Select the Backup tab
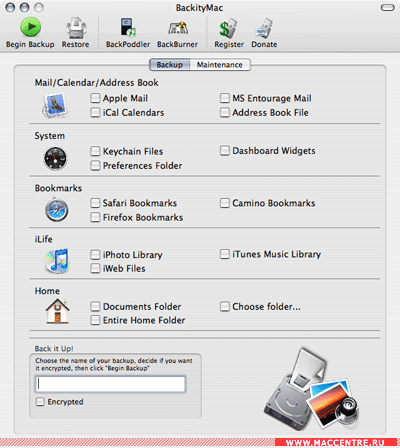The width and height of the screenshot is (400, 448). click(x=169, y=65)
